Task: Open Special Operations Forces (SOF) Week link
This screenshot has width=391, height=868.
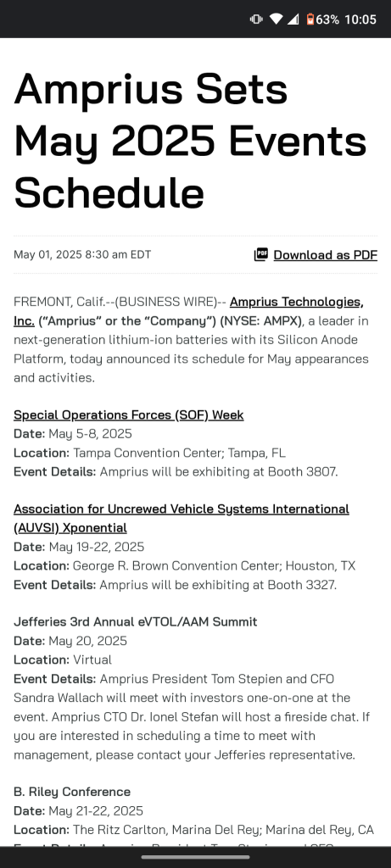Action: (x=128, y=415)
